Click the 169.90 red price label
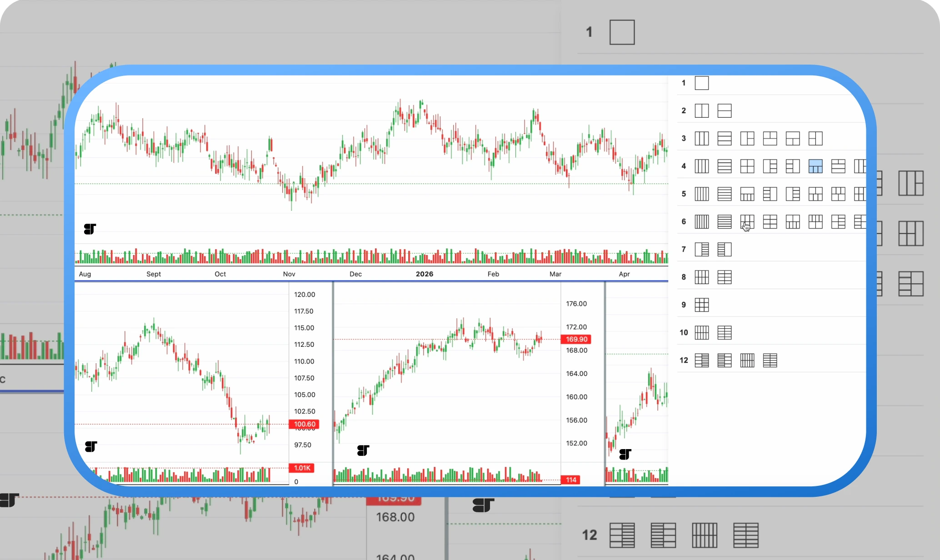Image resolution: width=940 pixels, height=560 pixels. (576, 339)
